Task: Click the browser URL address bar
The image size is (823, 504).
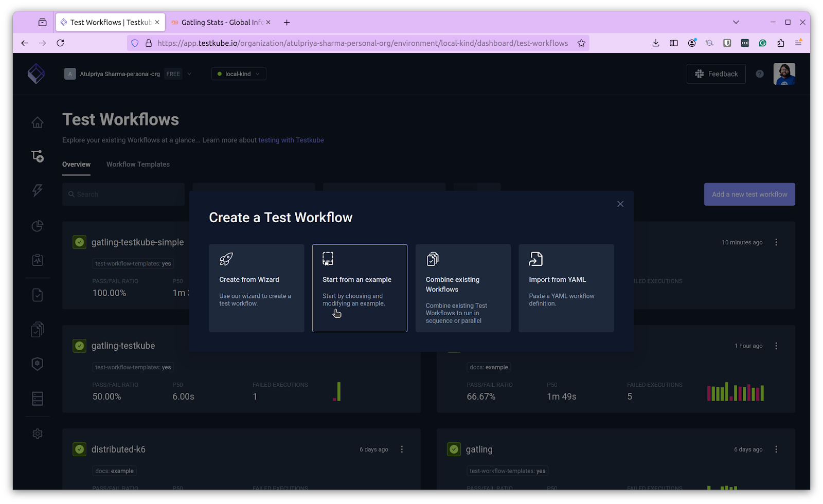Action: click(x=358, y=43)
